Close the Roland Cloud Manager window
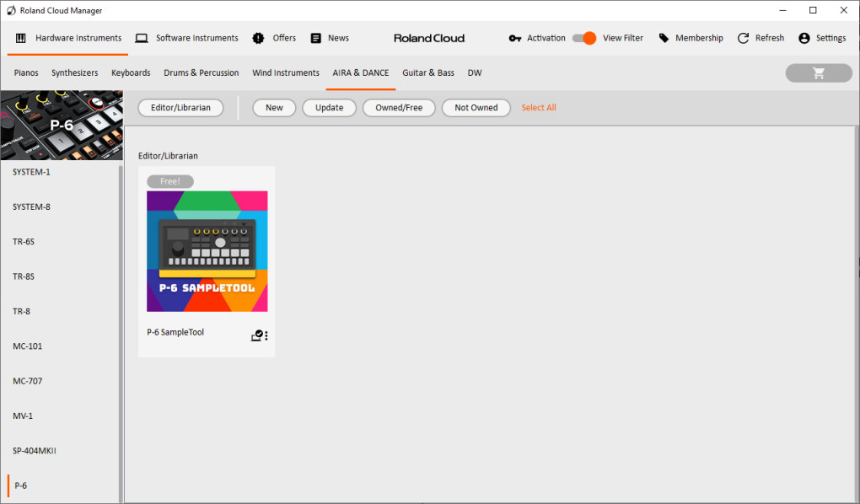The height and width of the screenshot is (504, 860). [843, 10]
